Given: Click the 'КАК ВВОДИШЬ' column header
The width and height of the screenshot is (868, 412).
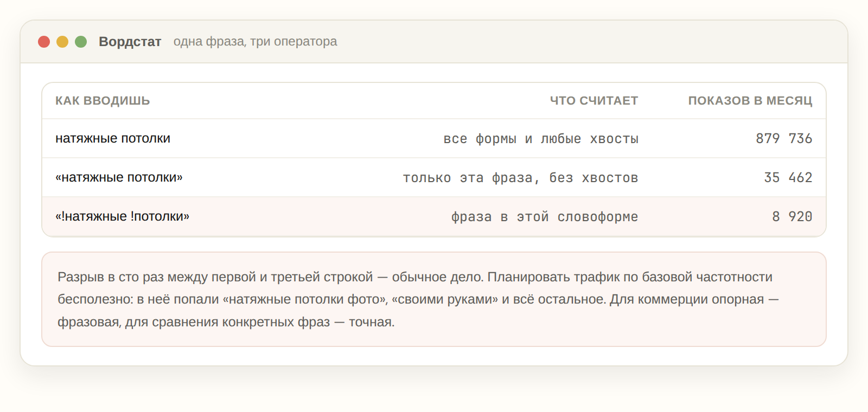Looking at the screenshot, I should pos(103,101).
